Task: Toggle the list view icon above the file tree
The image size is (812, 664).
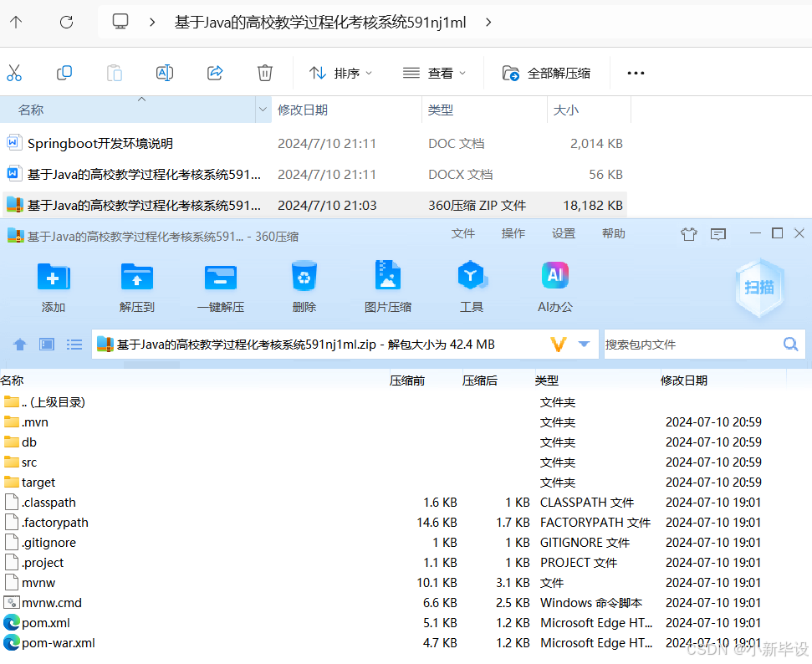Action: coord(74,344)
